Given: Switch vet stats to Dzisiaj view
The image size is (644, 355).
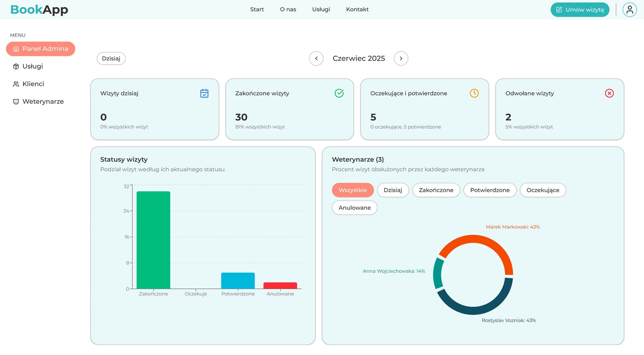Looking at the screenshot, I should pyautogui.click(x=393, y=190).
